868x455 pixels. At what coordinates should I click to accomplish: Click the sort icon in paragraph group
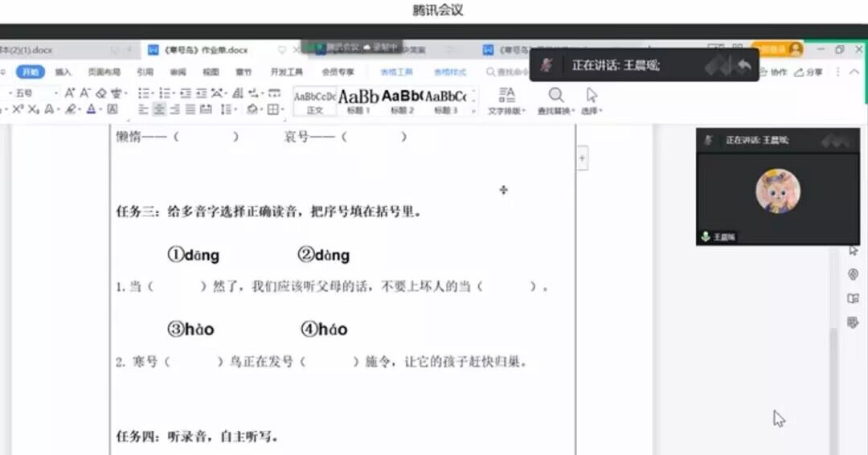(x=237, y=93)
